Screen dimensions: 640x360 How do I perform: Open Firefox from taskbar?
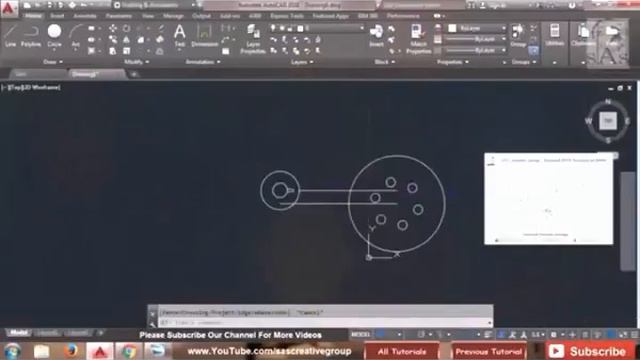tap(71, 351)
